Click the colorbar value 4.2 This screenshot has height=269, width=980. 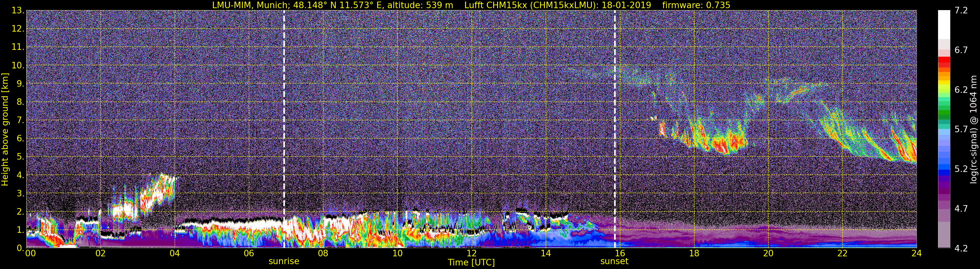(x=961, y=248)
